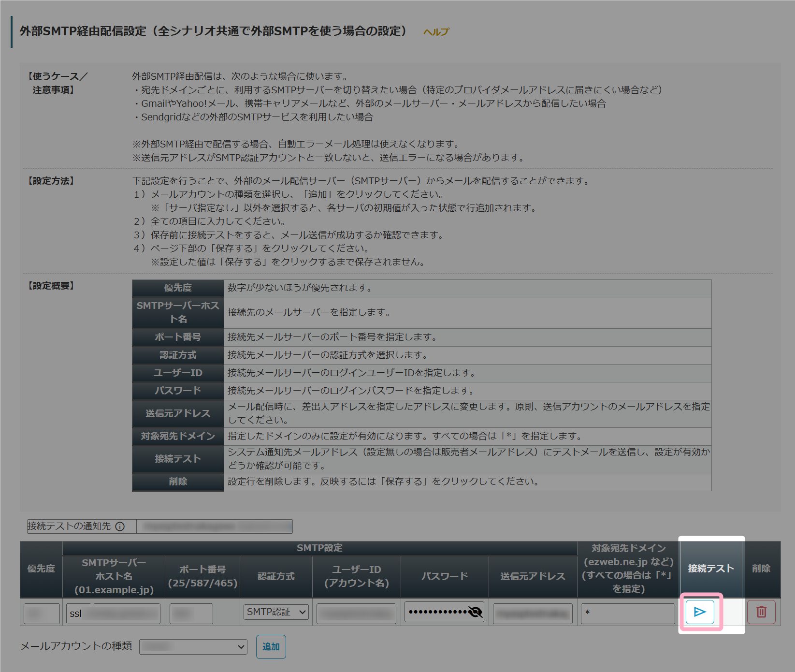Click the 優先度 column header in settings table
The image size is (795, 672).
pyautogui.click(x=41, y=569)
